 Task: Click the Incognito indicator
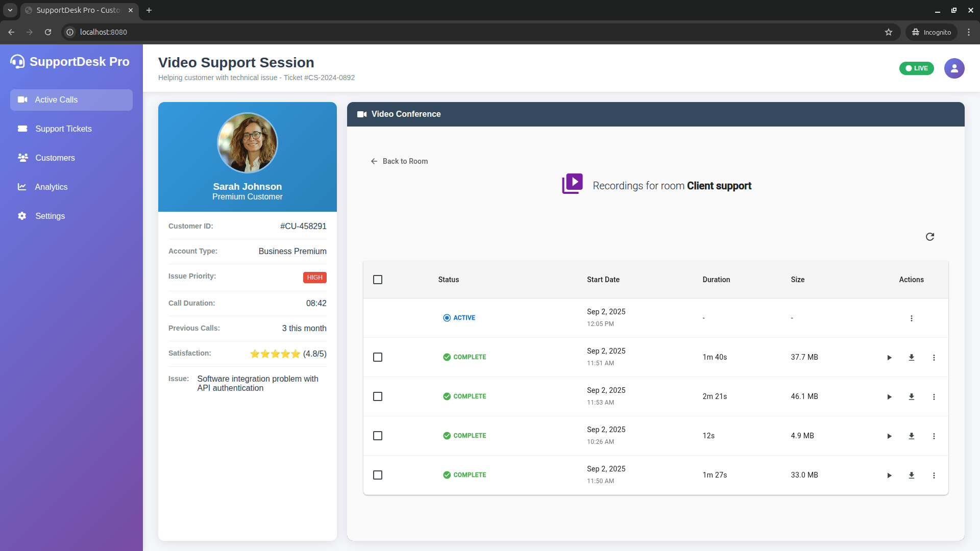(932, 32)
